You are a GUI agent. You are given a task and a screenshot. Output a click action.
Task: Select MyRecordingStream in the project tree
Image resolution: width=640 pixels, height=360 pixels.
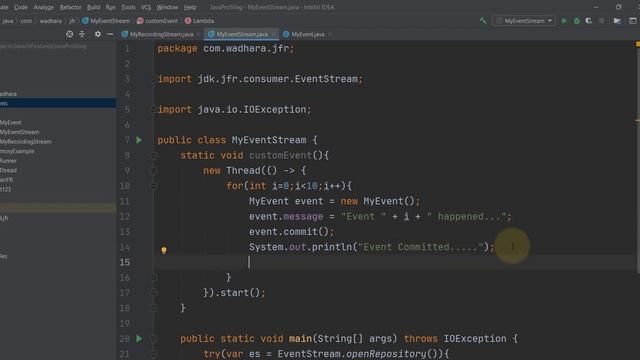pyautogui.click(x=26, y=142)
